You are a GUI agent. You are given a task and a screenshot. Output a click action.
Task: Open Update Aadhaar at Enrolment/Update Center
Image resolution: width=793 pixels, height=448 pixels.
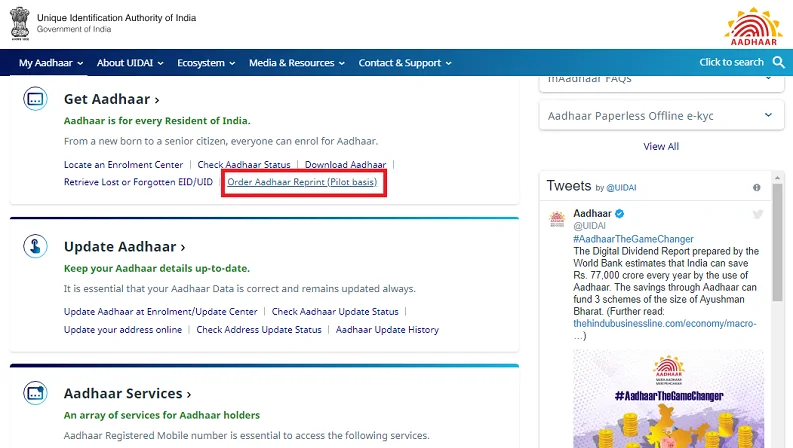160,312
